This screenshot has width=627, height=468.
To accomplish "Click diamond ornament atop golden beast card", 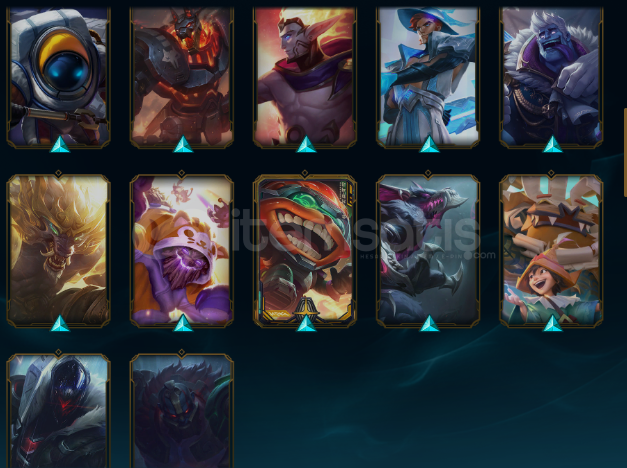I will coord(58,174).
